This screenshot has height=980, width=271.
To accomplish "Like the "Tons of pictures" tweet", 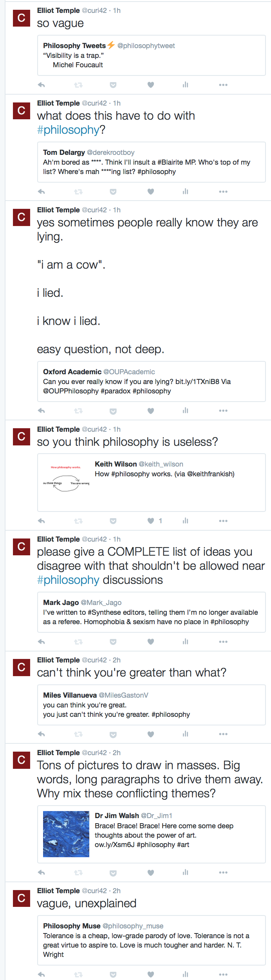I will point(151,872).
